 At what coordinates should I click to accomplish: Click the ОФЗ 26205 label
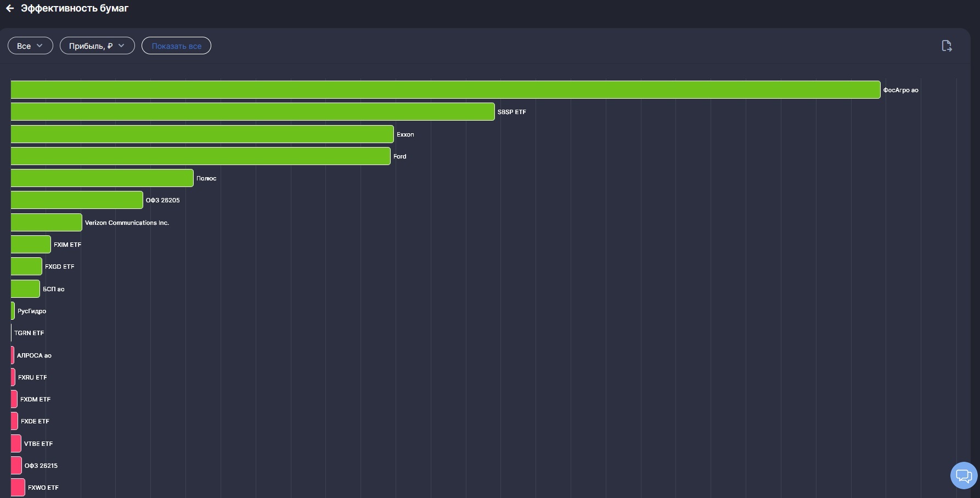pyautogui.click(x=163, y=200)
